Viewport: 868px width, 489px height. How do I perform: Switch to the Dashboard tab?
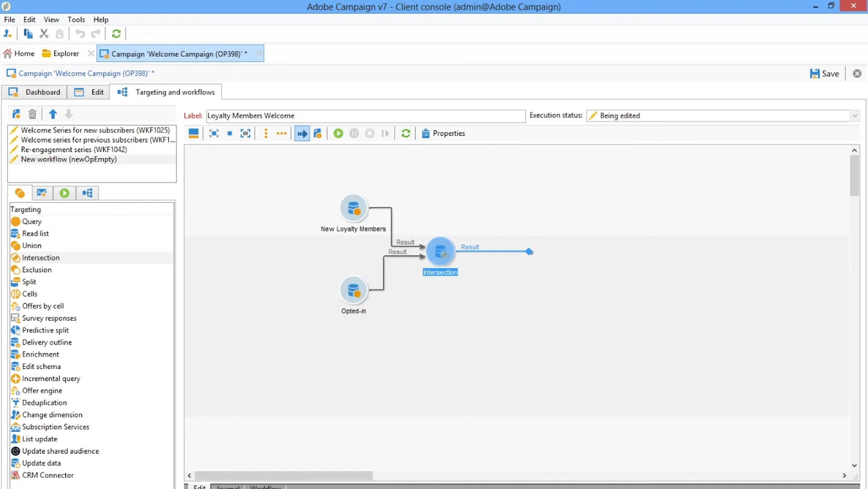pyautogui.click(x=34, y=92)
